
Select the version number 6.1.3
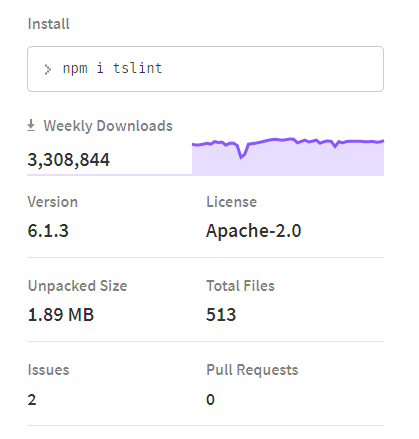tap(48, 231)
